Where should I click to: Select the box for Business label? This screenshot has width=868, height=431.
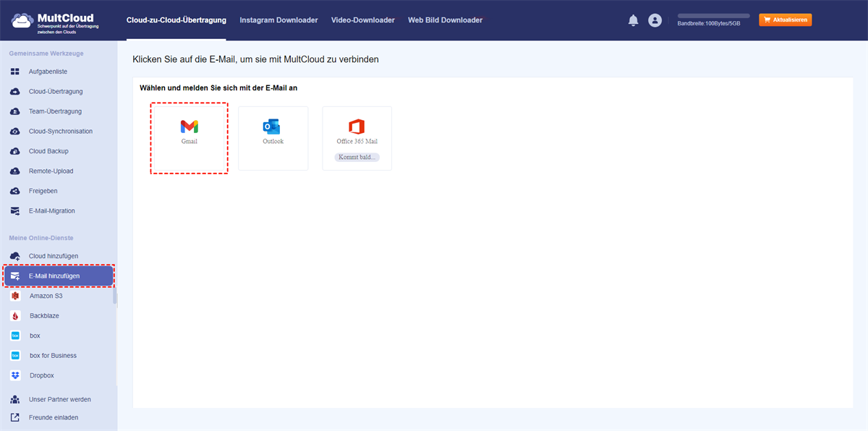pyautogui.click(x=53, y=356)
